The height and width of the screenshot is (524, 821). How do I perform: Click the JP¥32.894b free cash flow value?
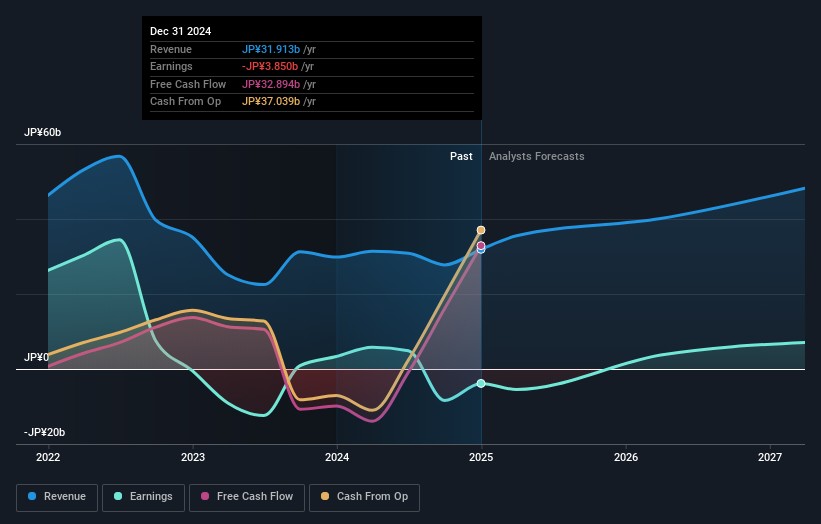coord(271,84)
